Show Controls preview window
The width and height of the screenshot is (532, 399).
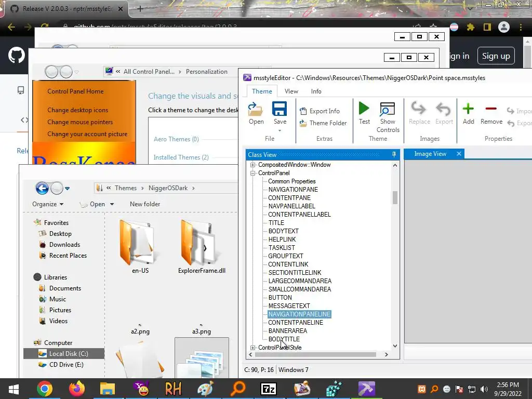coord(388,117)
